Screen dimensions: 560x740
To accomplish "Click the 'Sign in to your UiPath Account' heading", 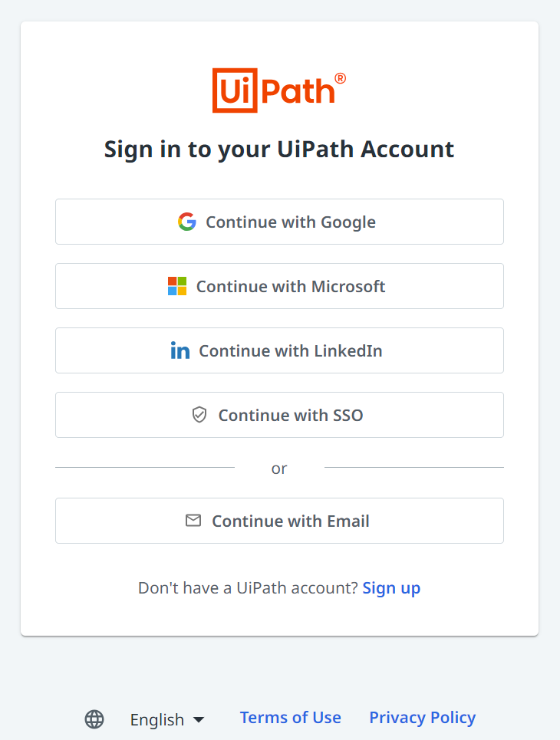I will [x=279, y=149].
